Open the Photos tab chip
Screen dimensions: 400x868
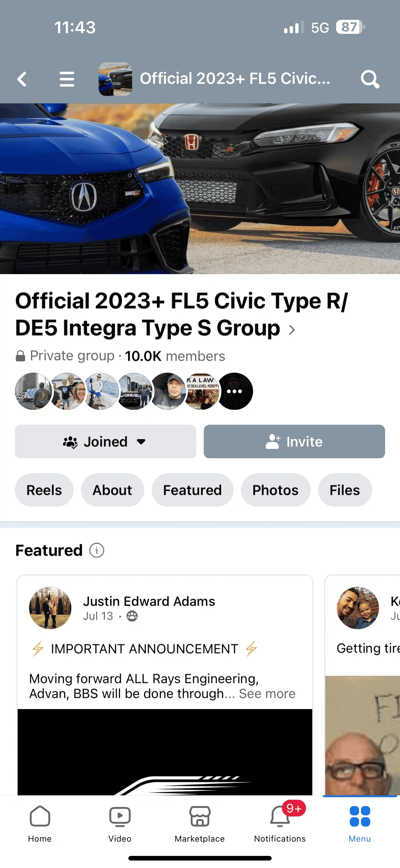tap(275, 490)
